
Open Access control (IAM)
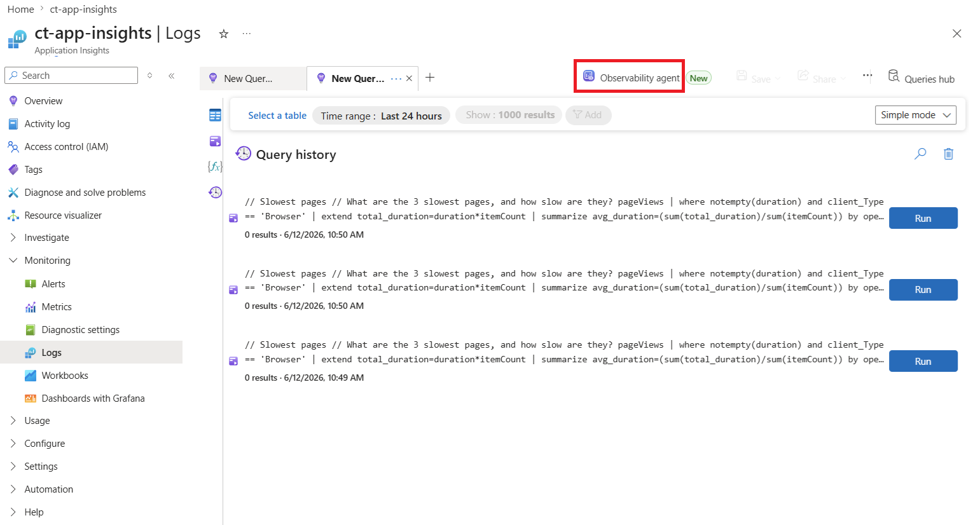[x=66, y=147]
